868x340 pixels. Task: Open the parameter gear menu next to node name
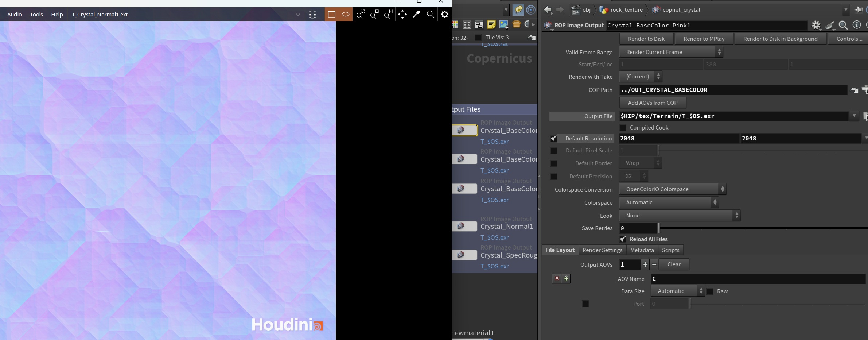816,25
